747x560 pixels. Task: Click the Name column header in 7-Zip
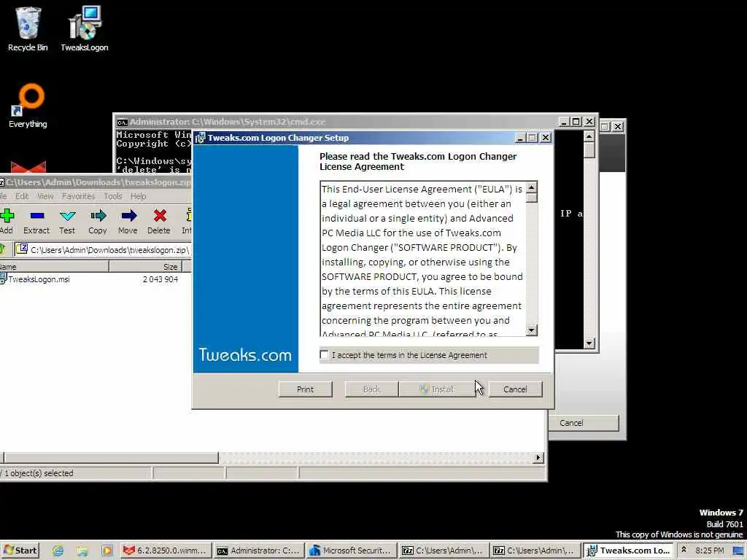click(54, 267)
